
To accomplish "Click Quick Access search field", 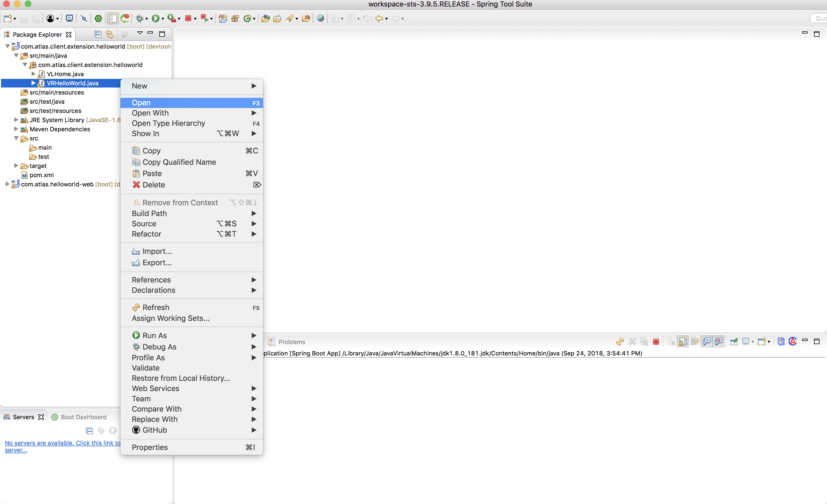I will pyautogui.click(x=819, y=18).
